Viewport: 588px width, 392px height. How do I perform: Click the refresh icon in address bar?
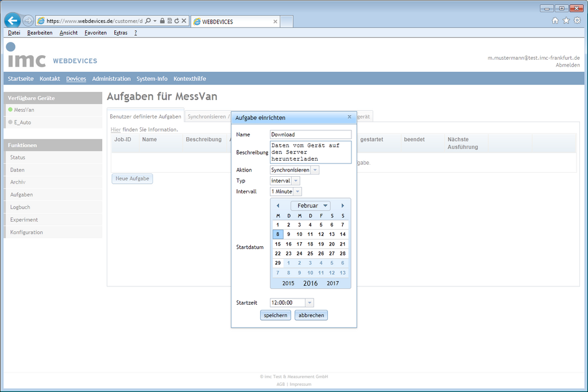point(176,21)
